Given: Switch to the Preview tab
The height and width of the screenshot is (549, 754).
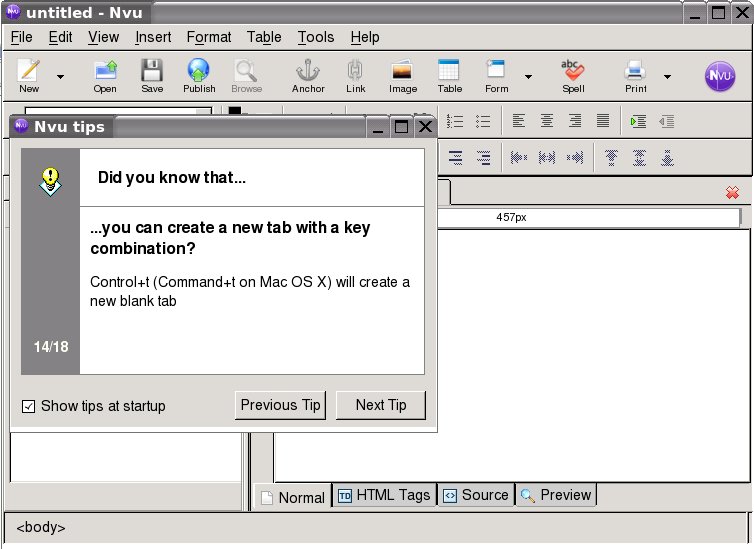Looking at the screenshot, I should pyautogui.click(x=556, y=495).
